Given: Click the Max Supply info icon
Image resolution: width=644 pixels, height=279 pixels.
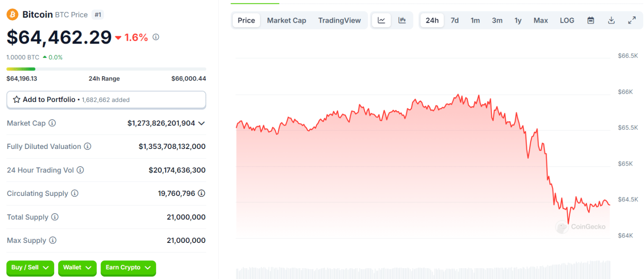Looking at the screenshot, I should pos(53,240).
